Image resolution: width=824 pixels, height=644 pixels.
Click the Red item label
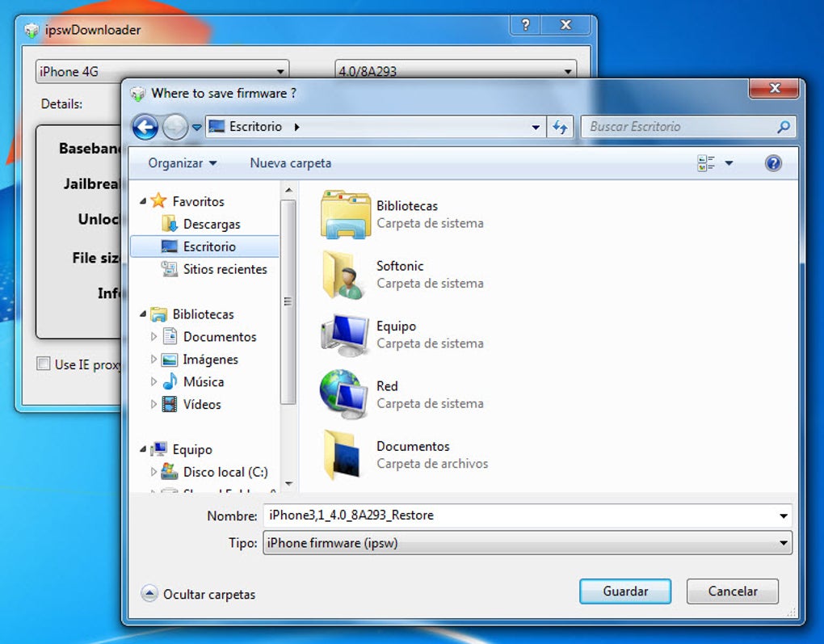(x=387, y=386)
